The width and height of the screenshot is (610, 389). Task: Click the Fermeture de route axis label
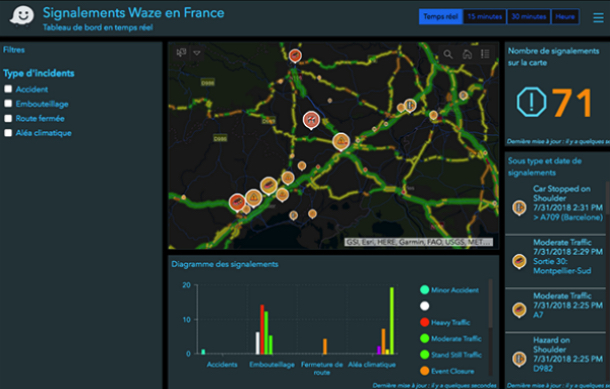(x=322, y=368)
